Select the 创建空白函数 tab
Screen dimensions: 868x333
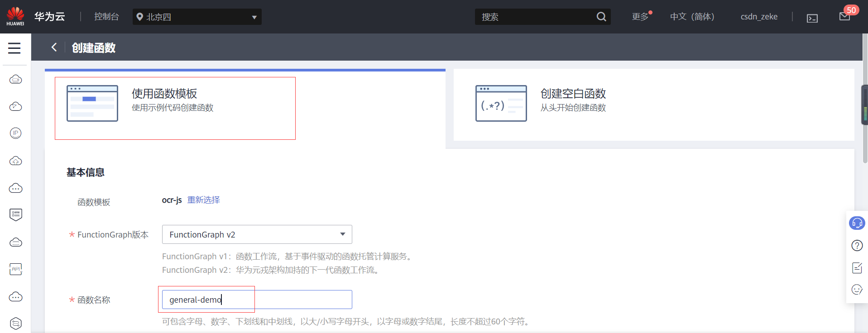pyautogui.click(x=654, y=105)
